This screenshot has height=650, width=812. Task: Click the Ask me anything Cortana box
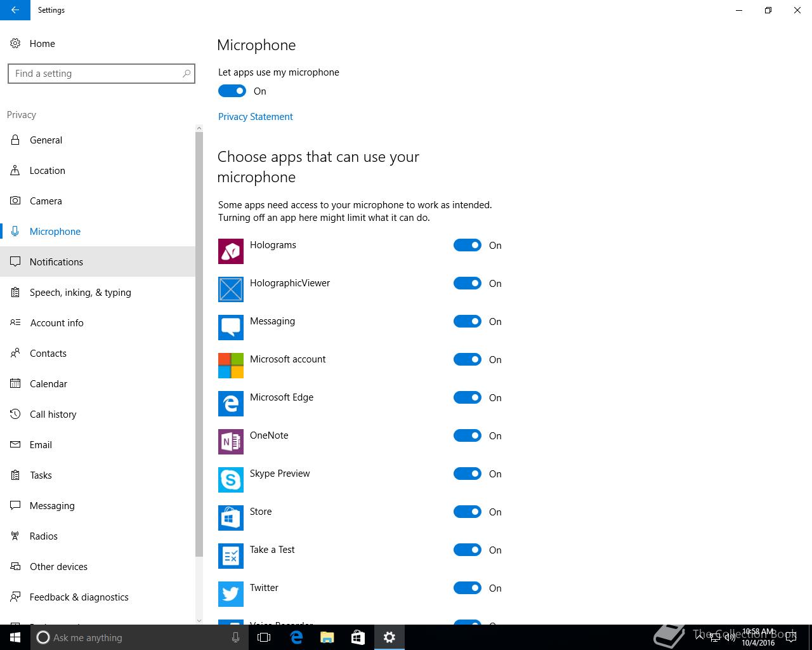[x=140, y=637]
